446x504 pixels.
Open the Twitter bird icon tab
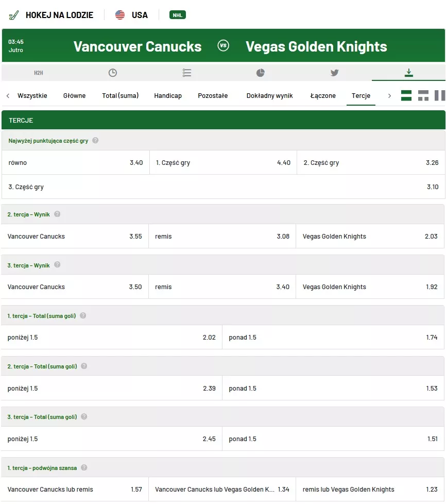coord(335,73)
